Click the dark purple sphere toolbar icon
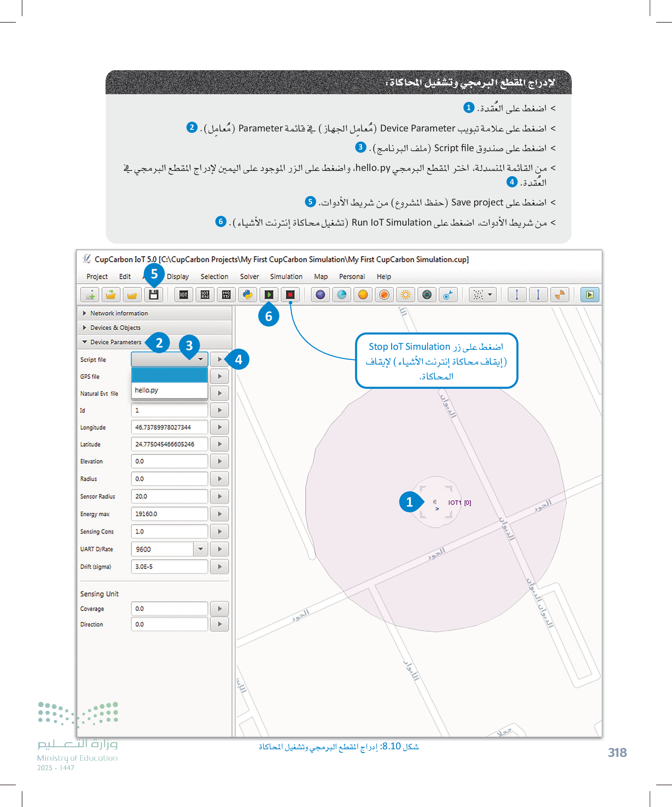Screen dimensions: 672x807 pos(320,295)
